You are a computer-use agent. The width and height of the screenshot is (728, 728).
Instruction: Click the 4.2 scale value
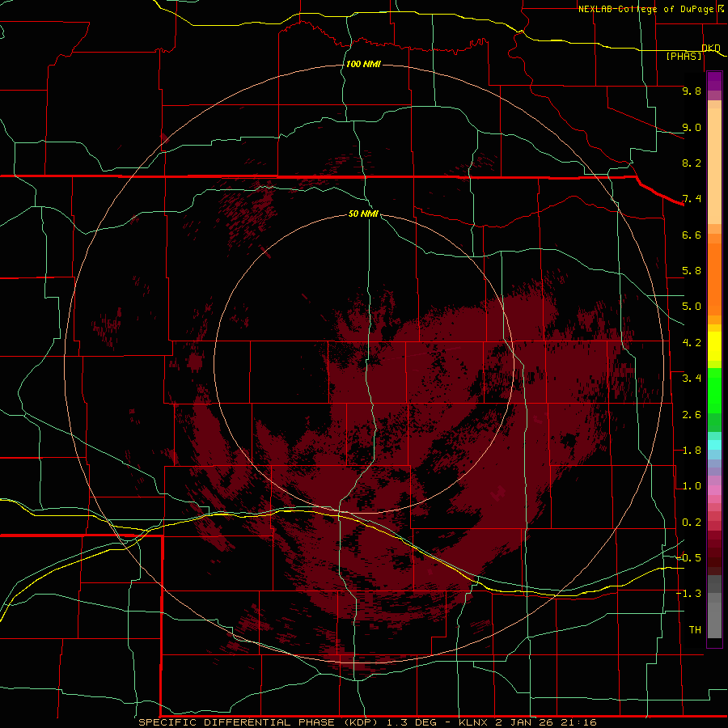pos(692,343)
